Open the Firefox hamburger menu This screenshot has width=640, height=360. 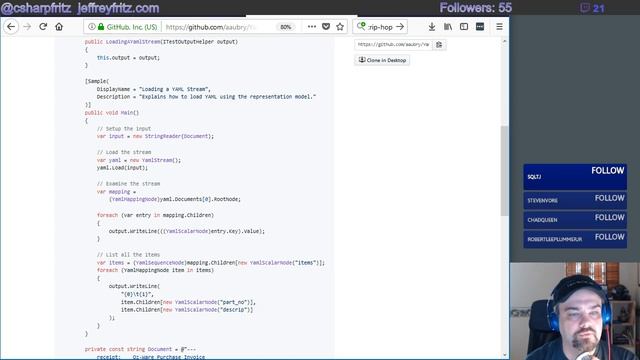[x=499, y=27]
